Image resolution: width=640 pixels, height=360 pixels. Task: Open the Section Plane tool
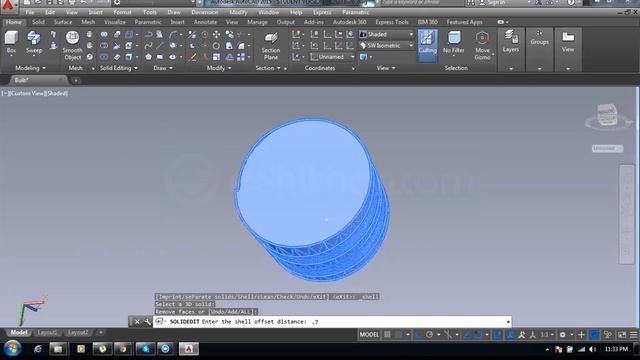(271, 46)
